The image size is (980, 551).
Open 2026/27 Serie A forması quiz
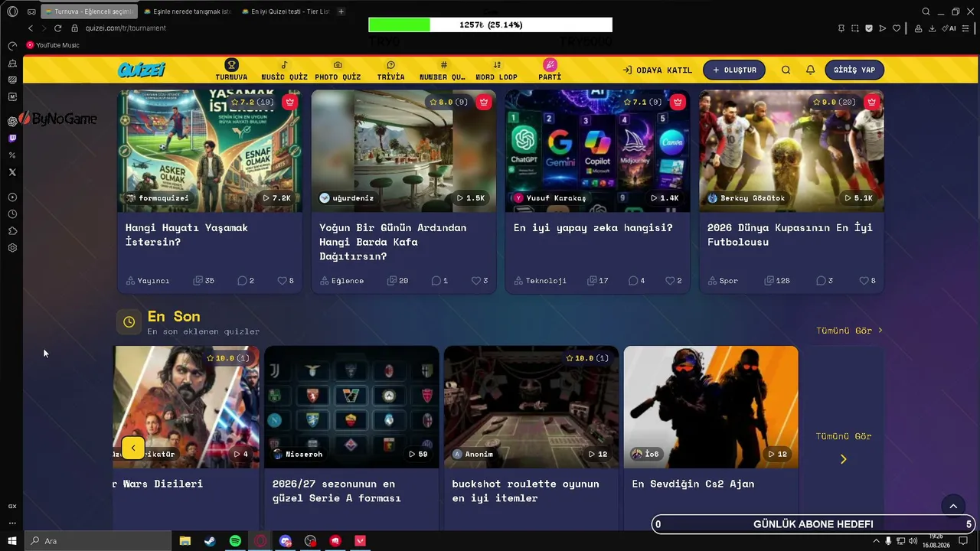tap(352, 436)
